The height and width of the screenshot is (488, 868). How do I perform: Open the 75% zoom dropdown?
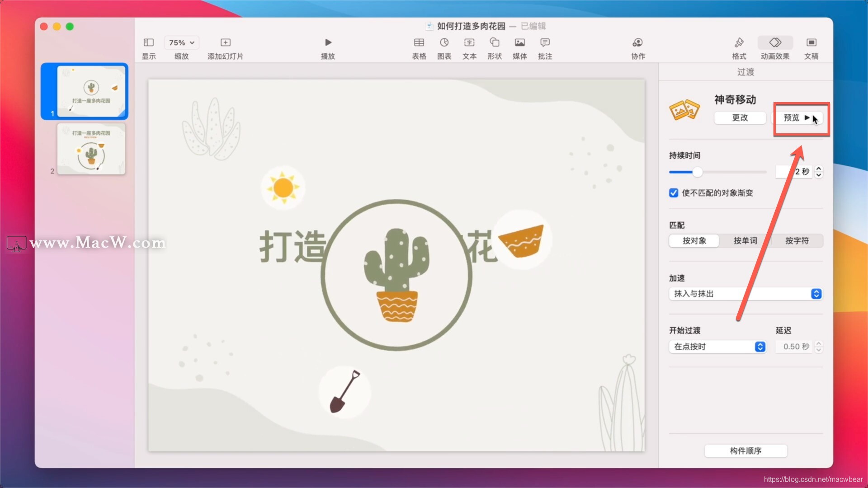click(181, 42)
